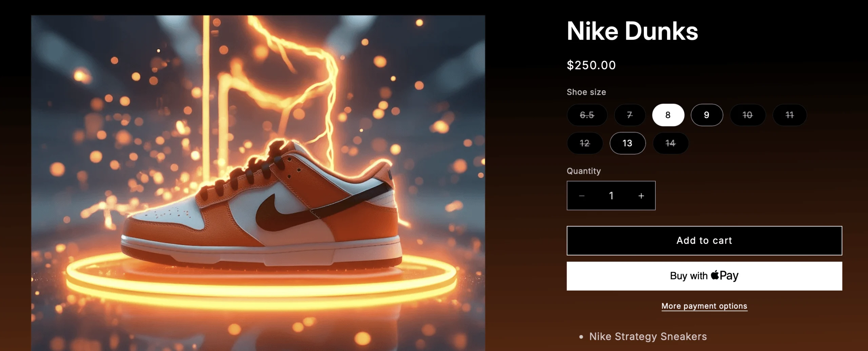Click the Nike Dunks product title

tap(632, 31)
